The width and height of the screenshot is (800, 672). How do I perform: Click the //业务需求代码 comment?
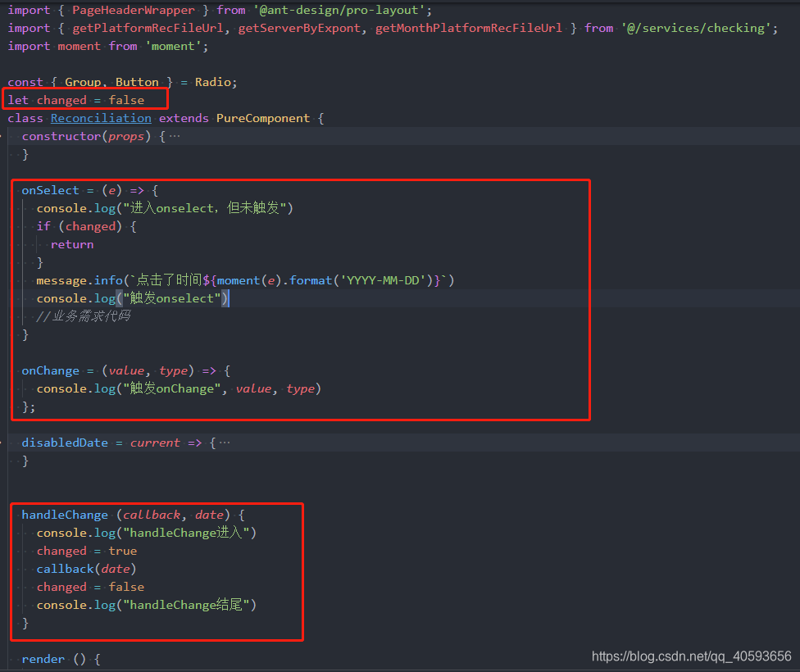83,316
